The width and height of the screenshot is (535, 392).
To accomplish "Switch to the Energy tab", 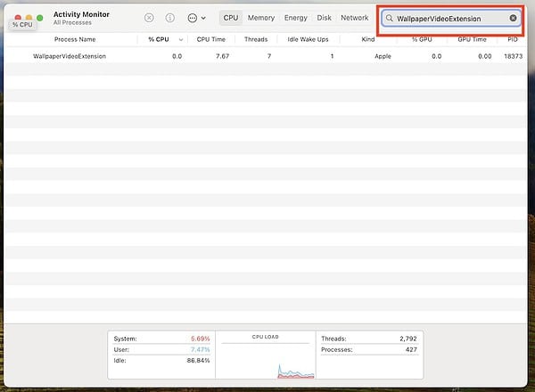I will coord(295,18).
